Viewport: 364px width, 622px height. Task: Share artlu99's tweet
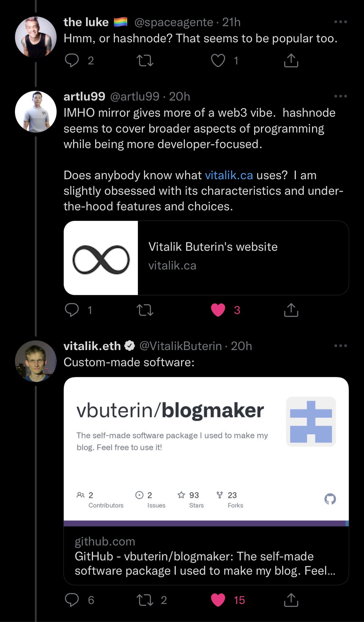(x=291, y=310)
